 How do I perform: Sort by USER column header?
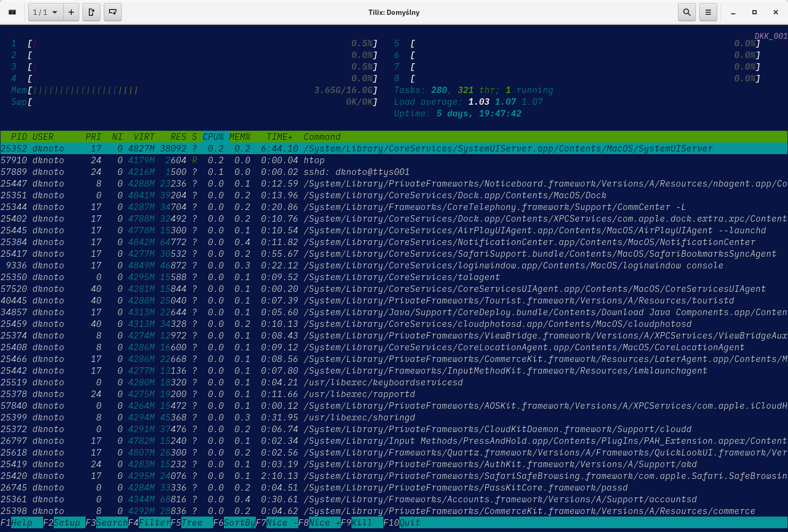click(x=43, y=137)
